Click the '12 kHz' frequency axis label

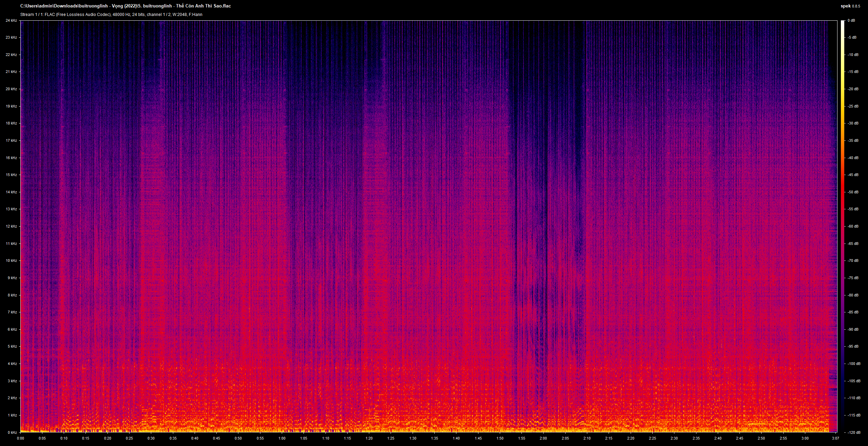[x=11, y=226]
